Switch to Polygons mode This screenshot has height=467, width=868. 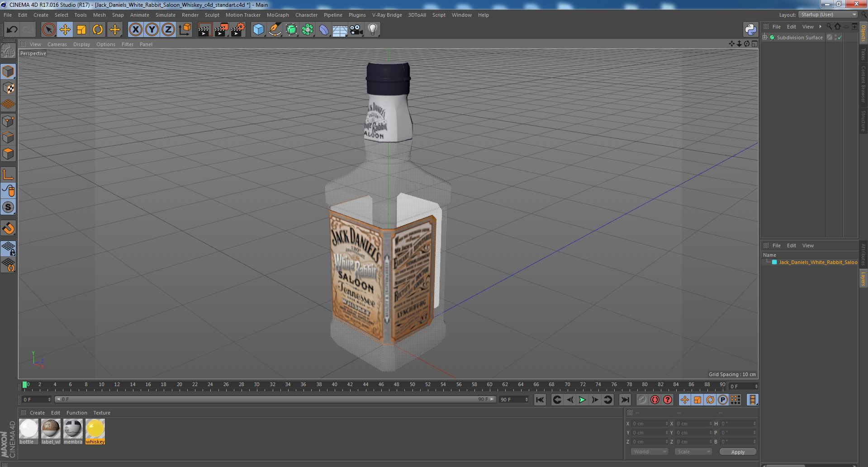point(8,153)
